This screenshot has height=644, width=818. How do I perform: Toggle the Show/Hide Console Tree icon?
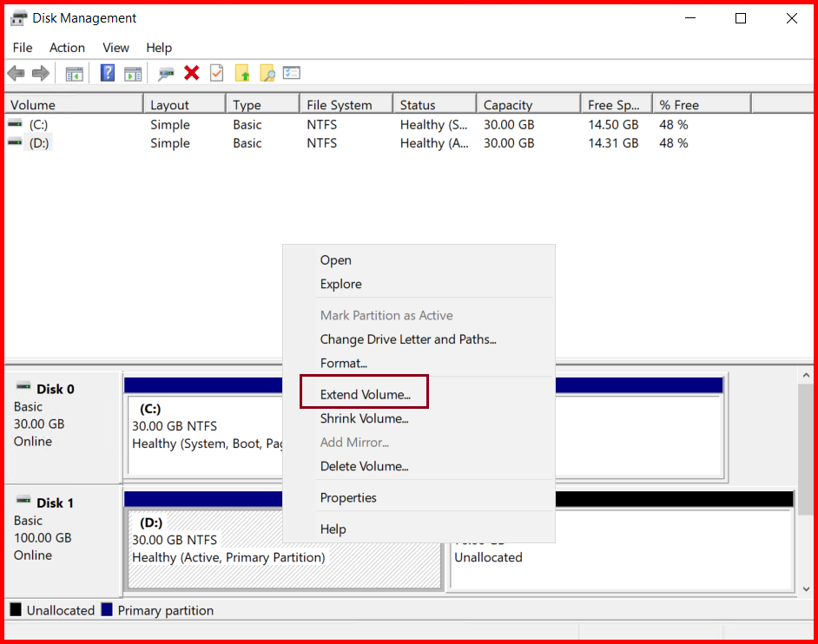click(74, 73)
